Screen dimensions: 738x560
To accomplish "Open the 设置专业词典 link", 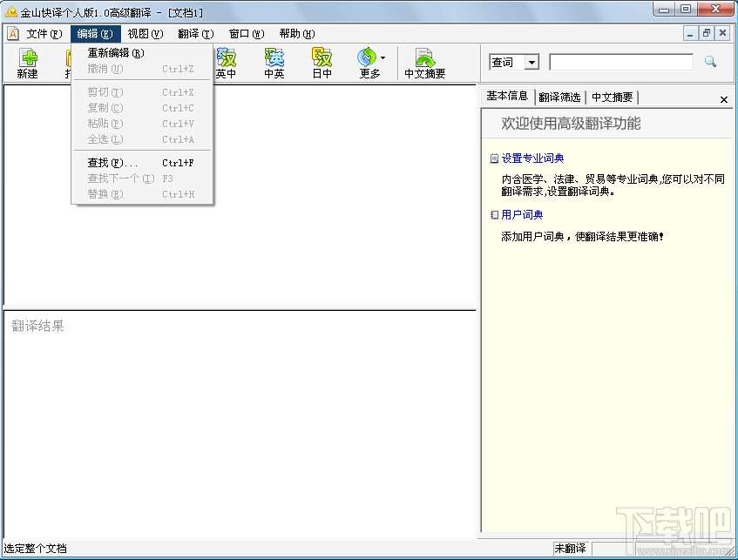I will (x=532, y=159).
